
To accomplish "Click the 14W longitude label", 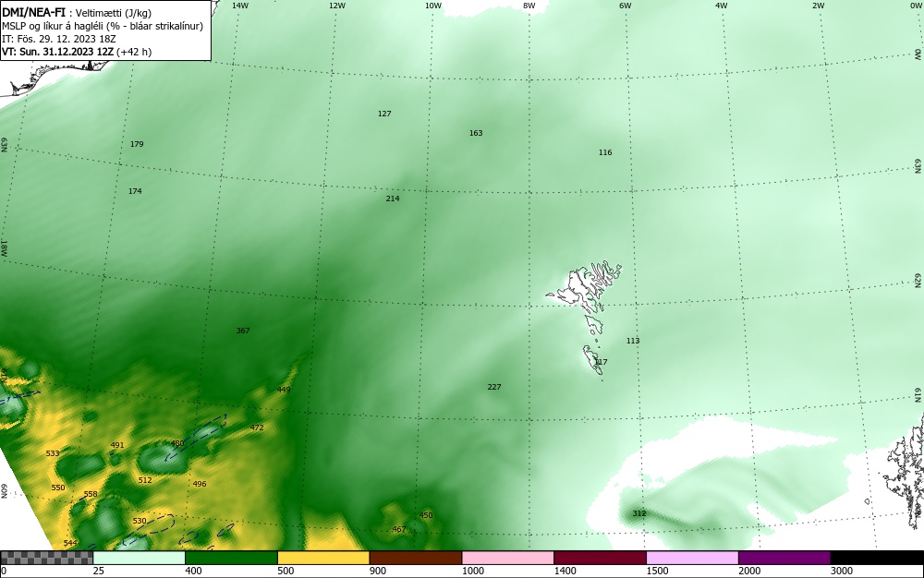I will (x=240, y=6).
